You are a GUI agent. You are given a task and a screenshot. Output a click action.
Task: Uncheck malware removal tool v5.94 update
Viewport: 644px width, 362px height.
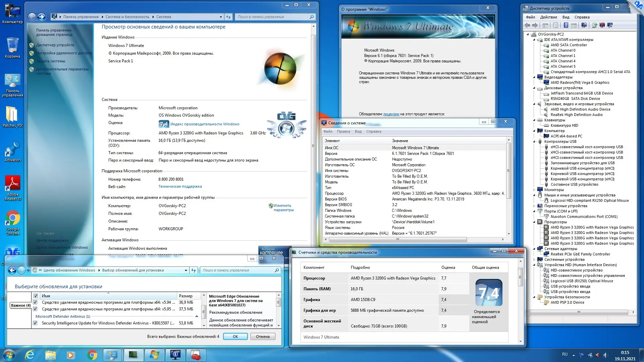35,302
